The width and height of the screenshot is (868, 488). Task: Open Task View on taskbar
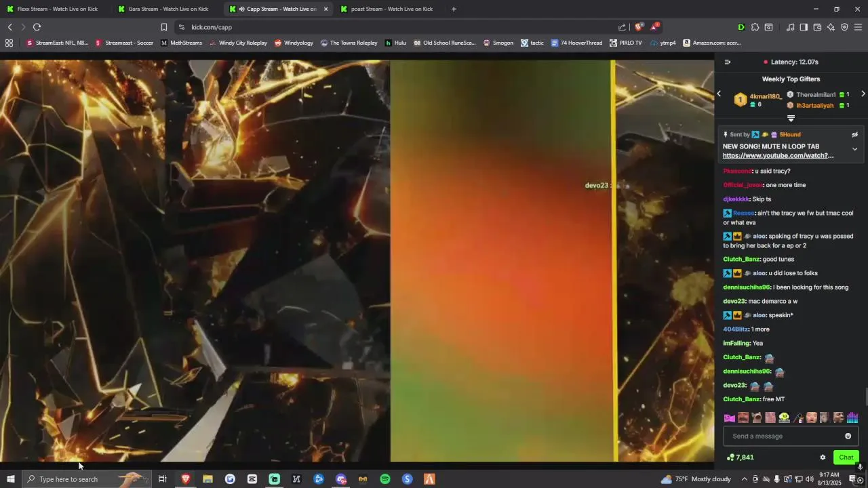163,479
